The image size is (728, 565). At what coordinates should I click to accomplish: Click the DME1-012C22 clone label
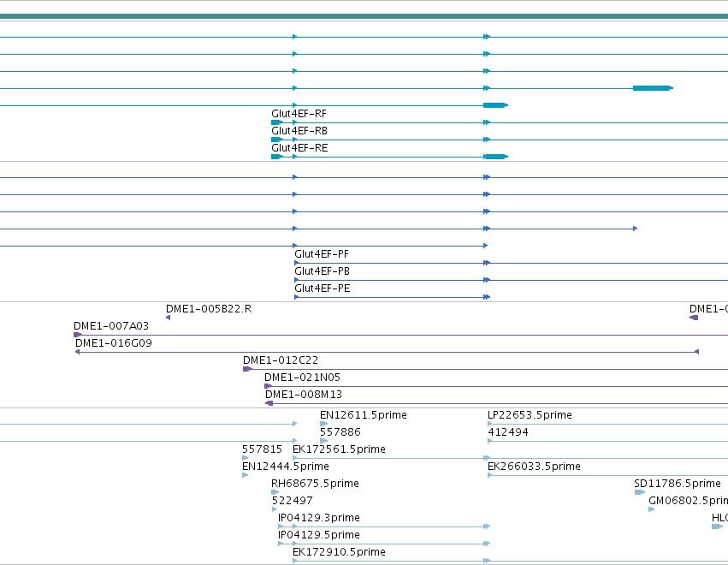(281, 360)
